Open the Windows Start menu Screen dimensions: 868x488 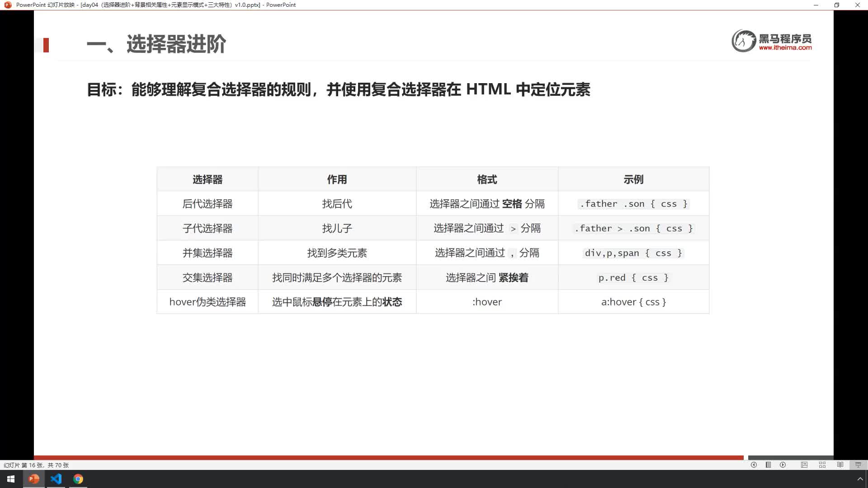click(11, 479)
